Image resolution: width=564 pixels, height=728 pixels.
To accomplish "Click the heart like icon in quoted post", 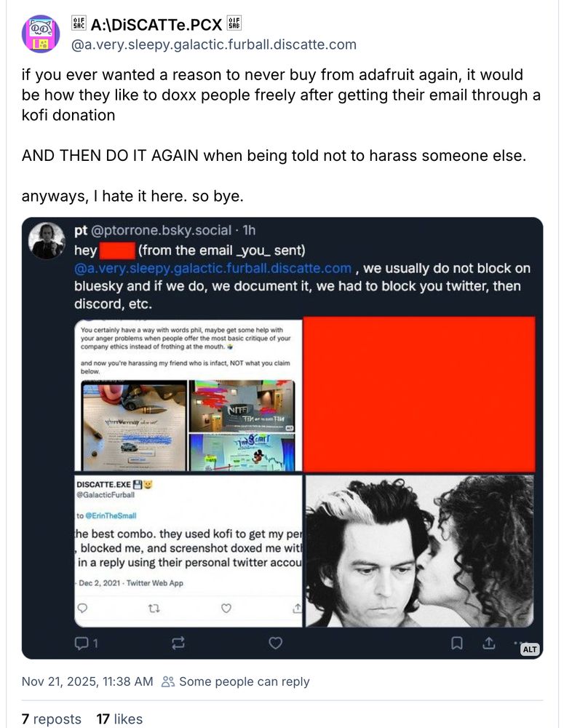I will 276,643.
